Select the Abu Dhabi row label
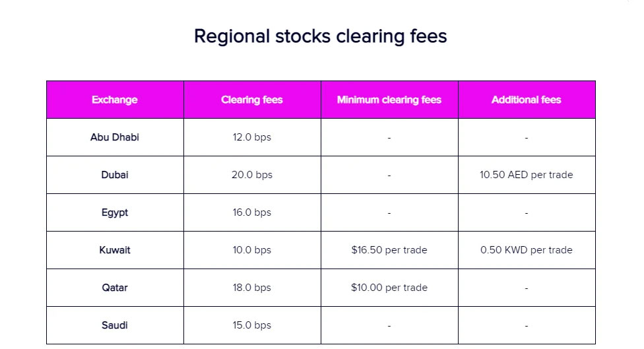Screen dimensions: 644x349 115,137
